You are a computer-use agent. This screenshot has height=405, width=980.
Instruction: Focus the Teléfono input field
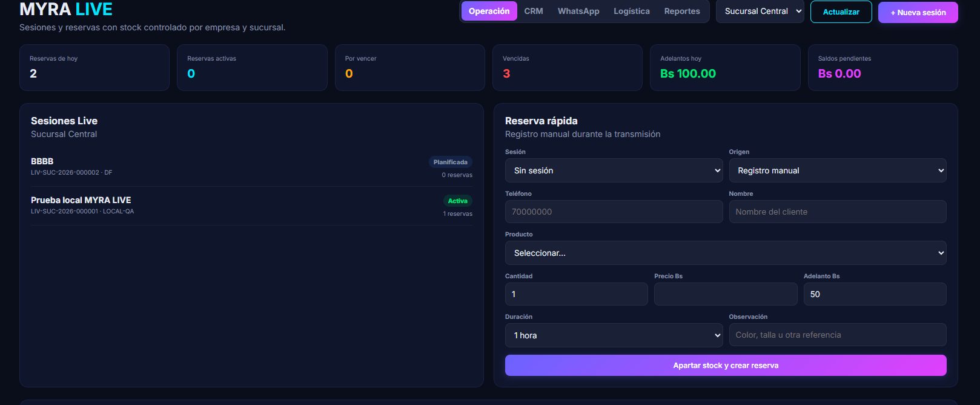pyautogui.click(x=614, y=212)
